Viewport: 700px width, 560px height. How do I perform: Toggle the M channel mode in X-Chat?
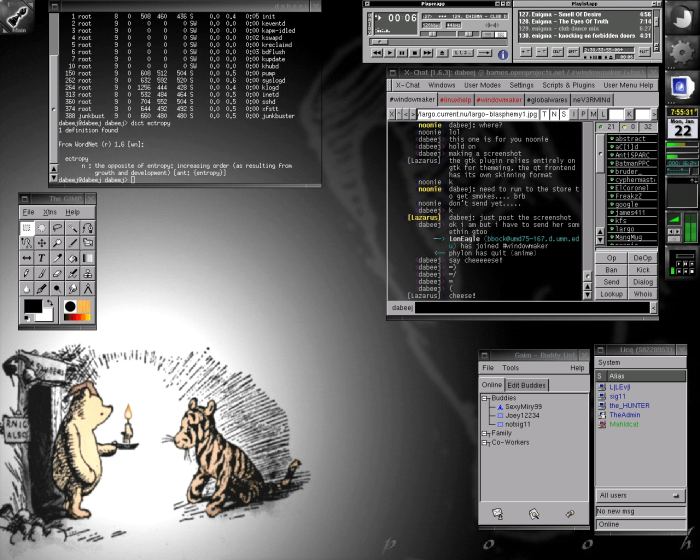[593, 114]
